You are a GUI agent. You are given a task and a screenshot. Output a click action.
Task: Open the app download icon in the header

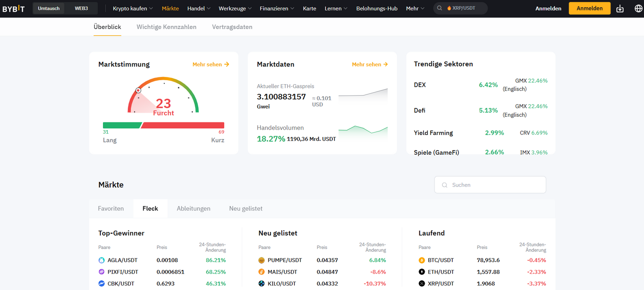619,8
